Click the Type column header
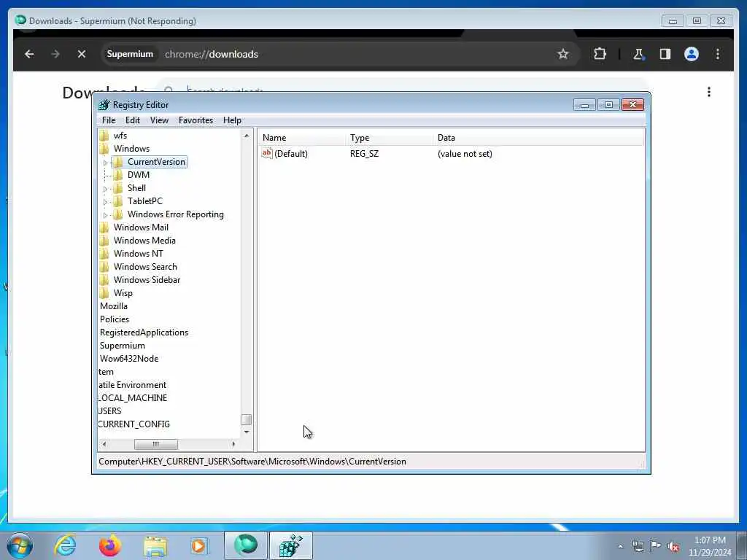Image resolution: width=747 pixels, height=560 pixels. tap(390, 138)
